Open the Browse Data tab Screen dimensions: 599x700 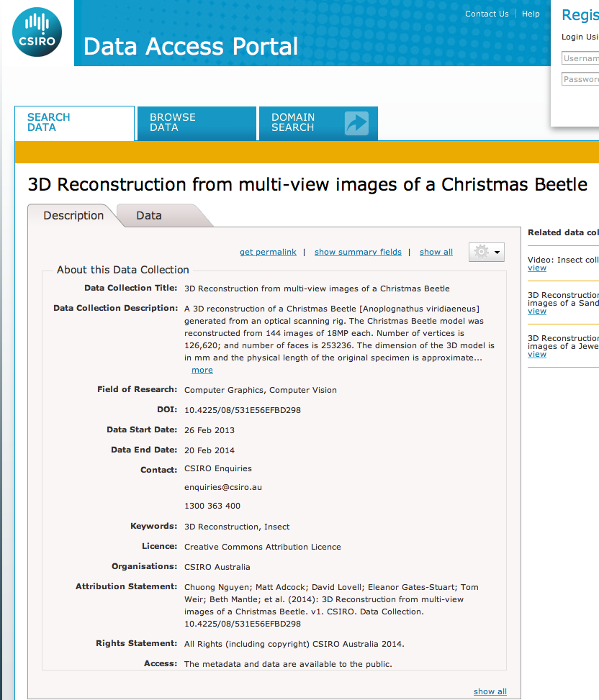[x=173, y=122]
